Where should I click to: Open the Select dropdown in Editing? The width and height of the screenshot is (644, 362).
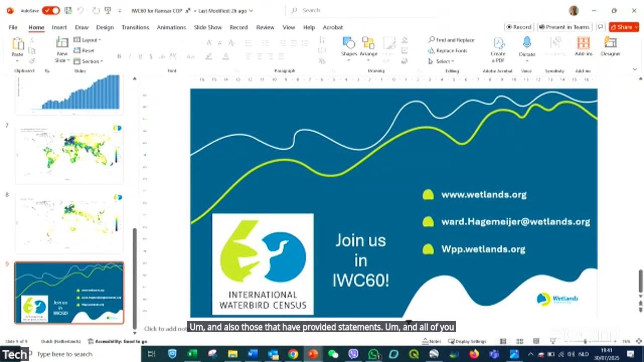tap(441, 61)
